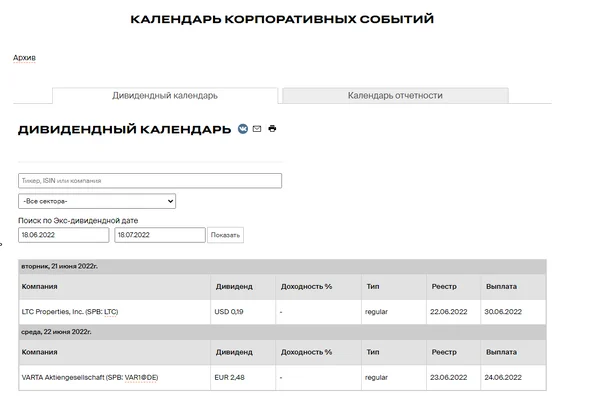Click the printer icon to print

pyautogui.click(x=272, y=129)
